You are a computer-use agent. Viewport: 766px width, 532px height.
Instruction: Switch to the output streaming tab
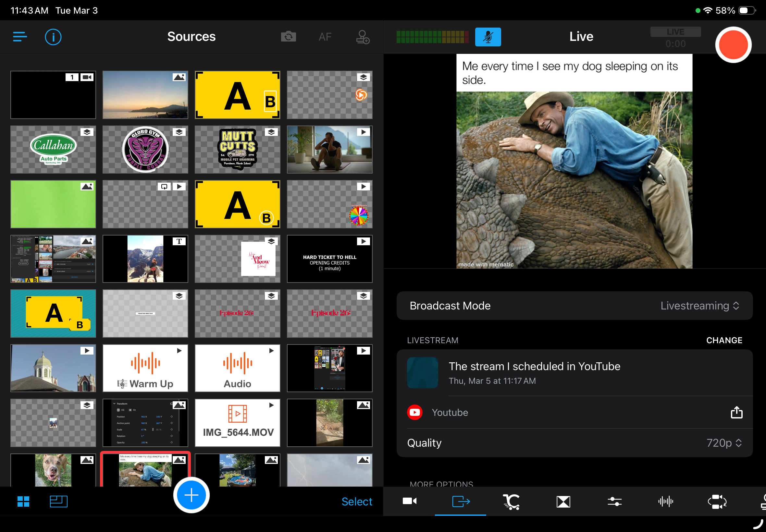click(x=461, y=501)
